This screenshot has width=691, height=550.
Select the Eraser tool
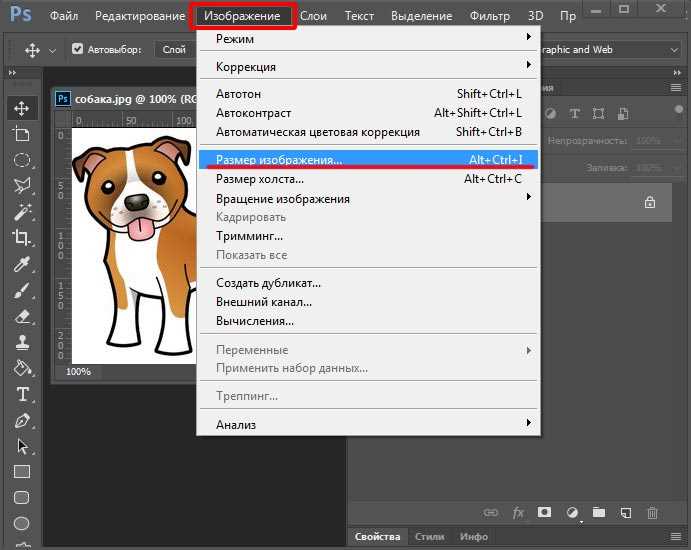tap(22, 316)
